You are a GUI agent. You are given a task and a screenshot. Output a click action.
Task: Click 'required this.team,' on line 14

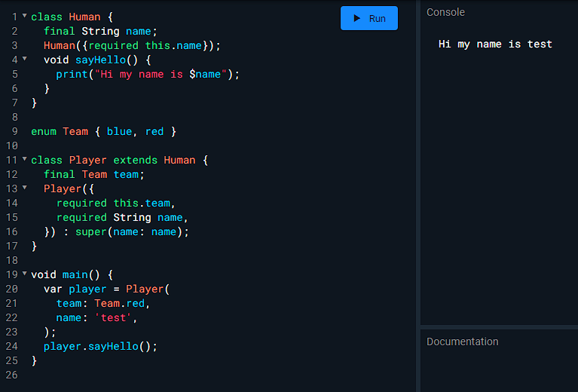[x=116, y=203]
